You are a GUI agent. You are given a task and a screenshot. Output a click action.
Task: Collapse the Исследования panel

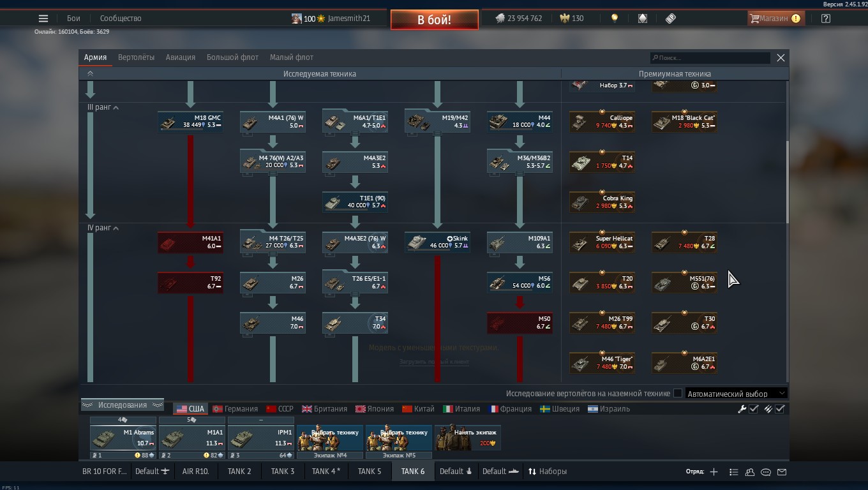(x=122, y=405)
